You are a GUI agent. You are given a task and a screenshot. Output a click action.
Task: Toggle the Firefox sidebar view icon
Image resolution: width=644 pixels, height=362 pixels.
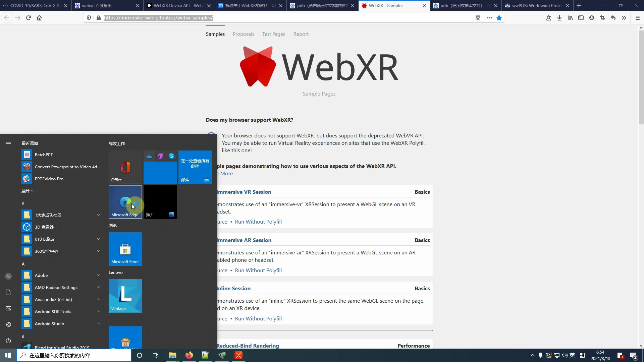(581, 18)
